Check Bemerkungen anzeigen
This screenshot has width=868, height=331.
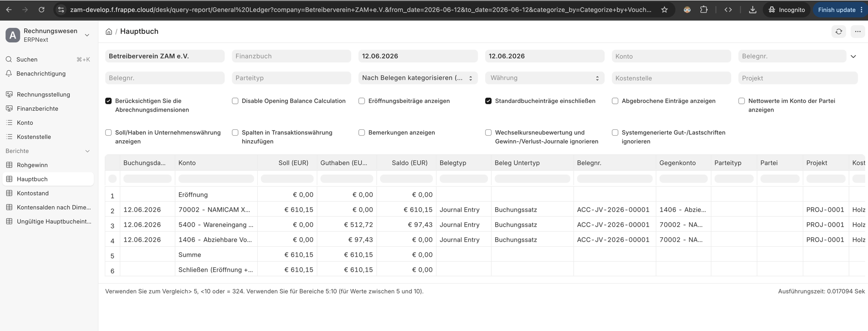tap(361, 133)
